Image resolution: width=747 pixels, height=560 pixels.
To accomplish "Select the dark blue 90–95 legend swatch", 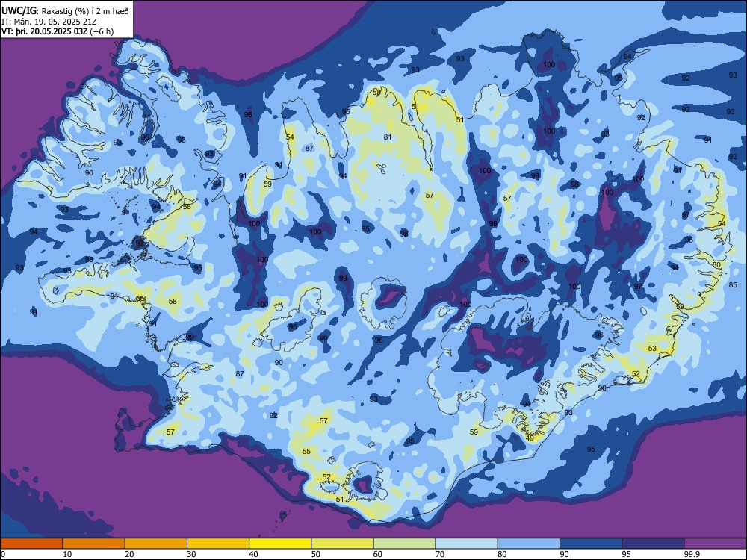I will [591, 544].
